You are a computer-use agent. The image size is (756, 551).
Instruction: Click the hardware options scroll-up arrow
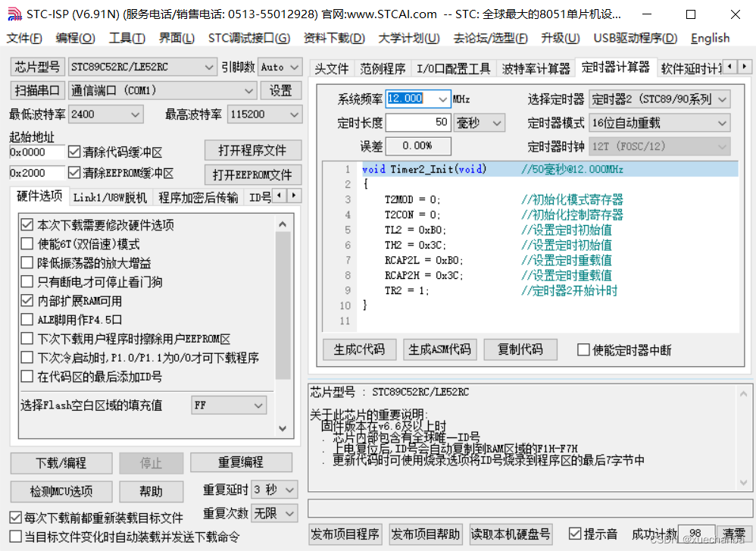point(283,224)
